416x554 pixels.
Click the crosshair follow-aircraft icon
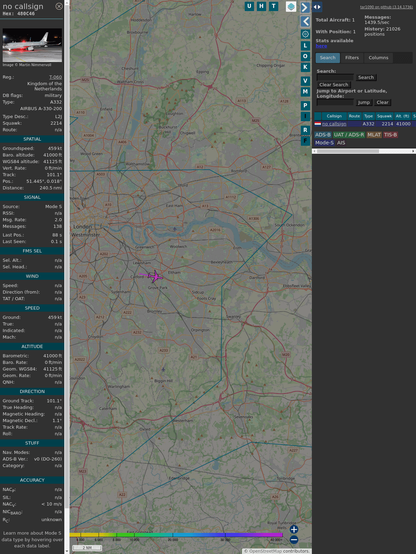pyautogui.click(x=305, y=34)
